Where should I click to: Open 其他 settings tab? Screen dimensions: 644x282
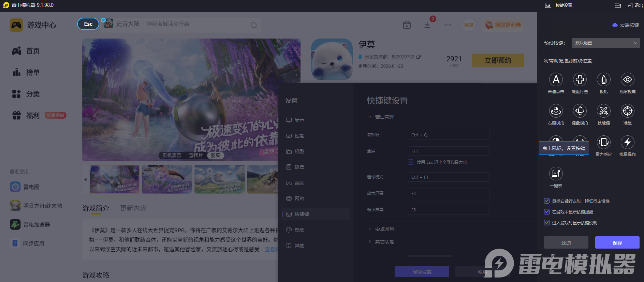tap(316, 246)
